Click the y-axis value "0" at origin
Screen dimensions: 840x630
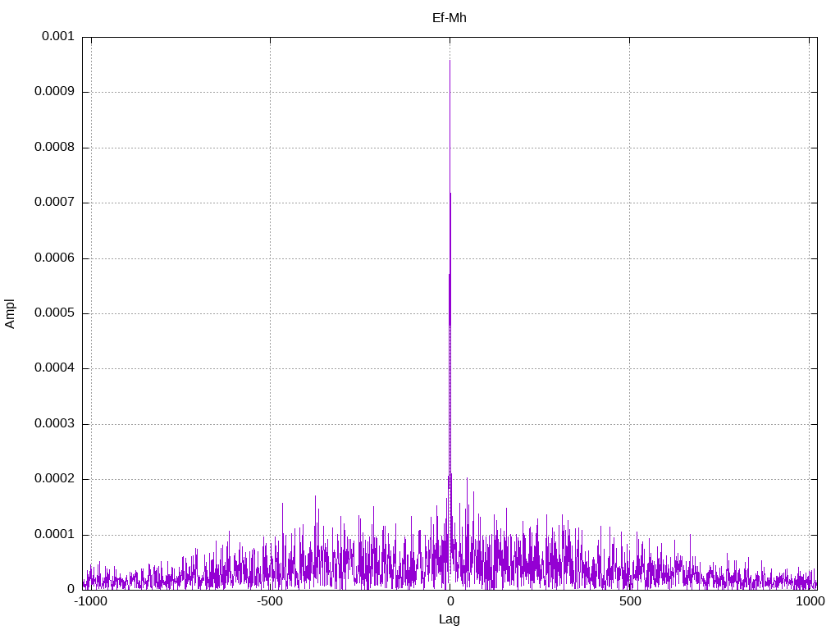pos(71,589)
